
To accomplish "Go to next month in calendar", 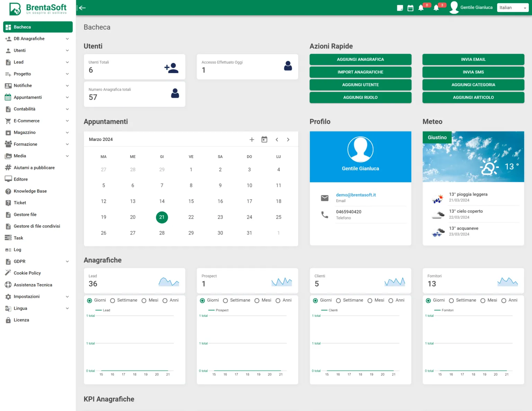I will (288, 139).
